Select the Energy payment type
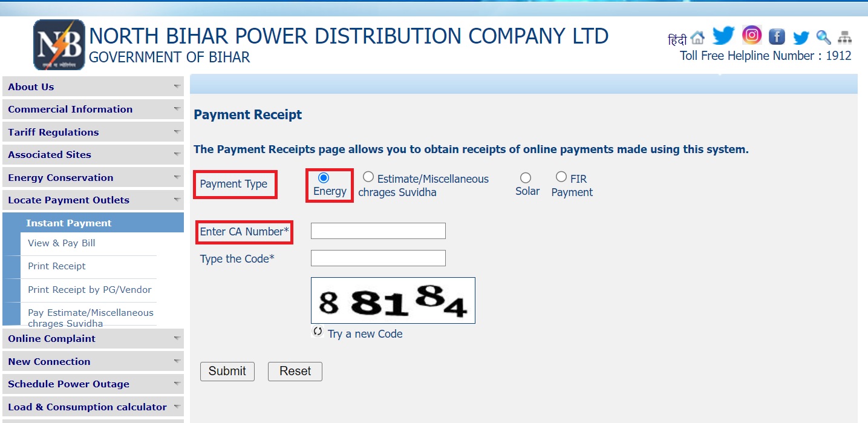Image resolution: width=868 pixels, height=423 pixels. [x=324, y=177]
